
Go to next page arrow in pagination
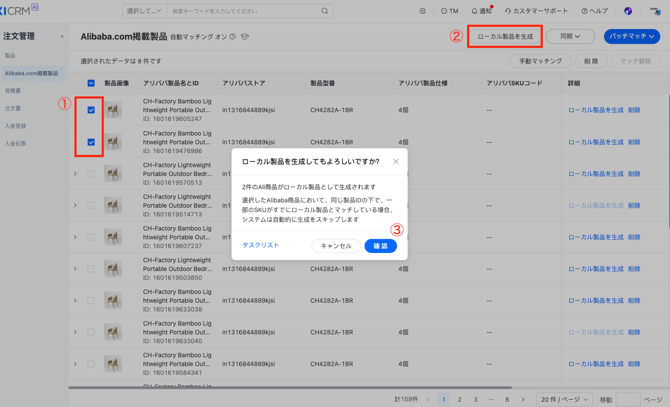pyautogui.click(x=522, y=399)
